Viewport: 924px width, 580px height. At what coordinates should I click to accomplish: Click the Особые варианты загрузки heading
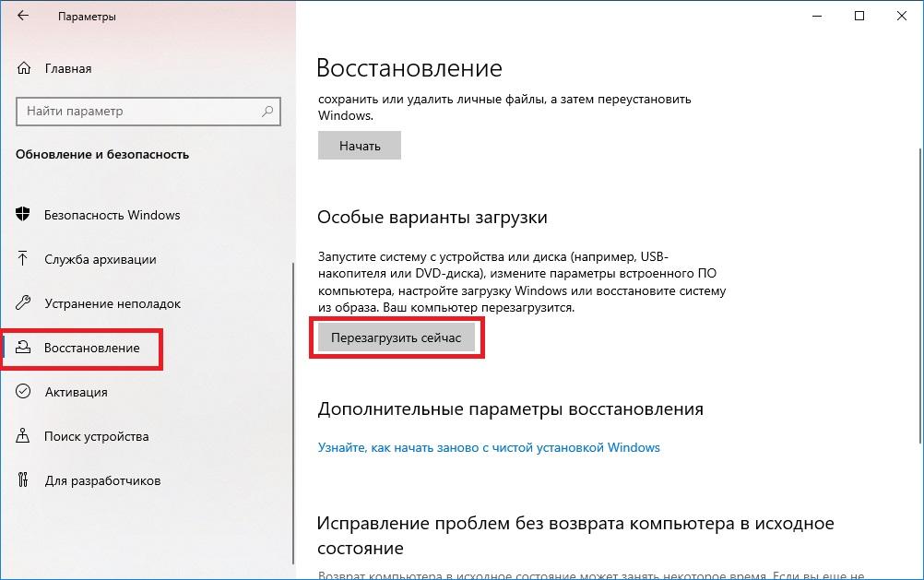(x=432, y=217)
